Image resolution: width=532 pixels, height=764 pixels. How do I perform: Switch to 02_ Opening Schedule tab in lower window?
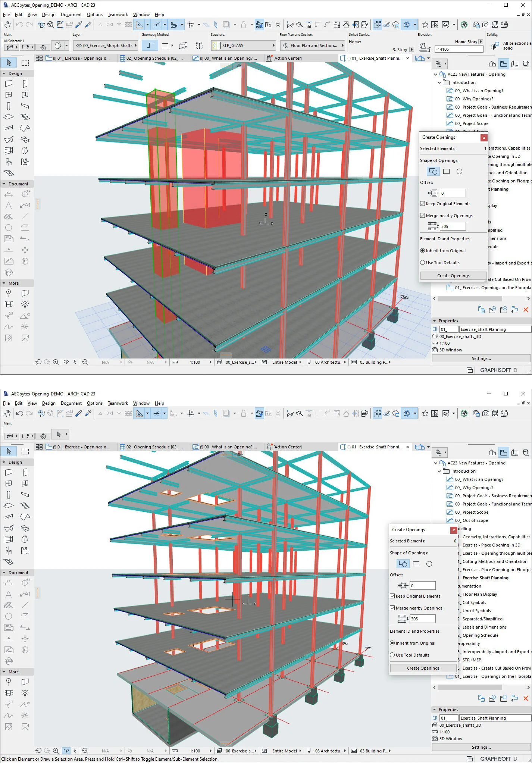153,447
